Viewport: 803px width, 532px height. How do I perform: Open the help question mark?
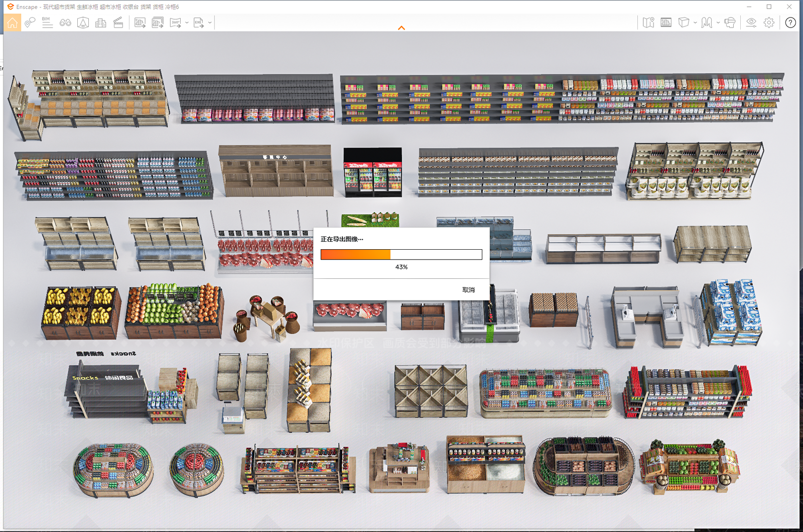click(790, 23)
